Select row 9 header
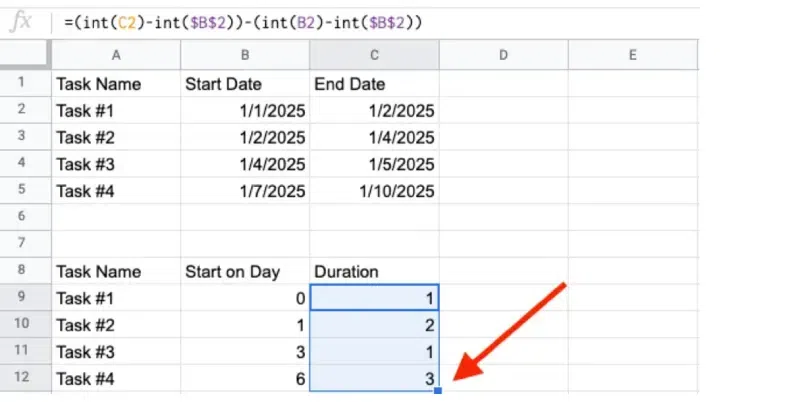Image resolution: width=800 pixels, height=402 pixels. (x=26, y=297)
